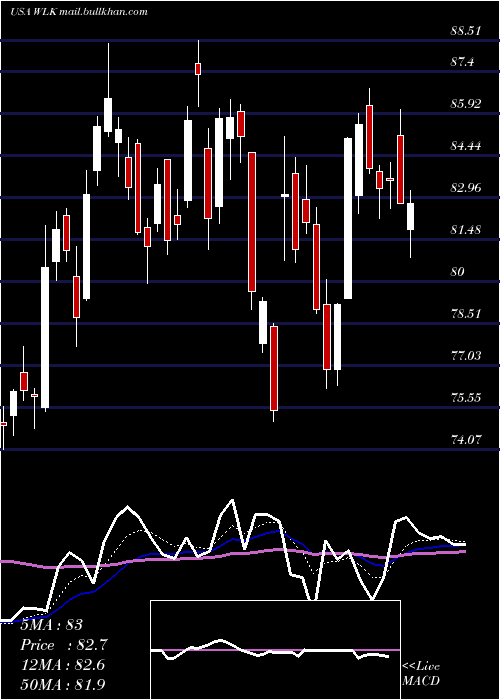Click inside the Live MACD inset chart
Image resolution: width=500 pixels, height=700 pixels.
(x=275, y=650)
